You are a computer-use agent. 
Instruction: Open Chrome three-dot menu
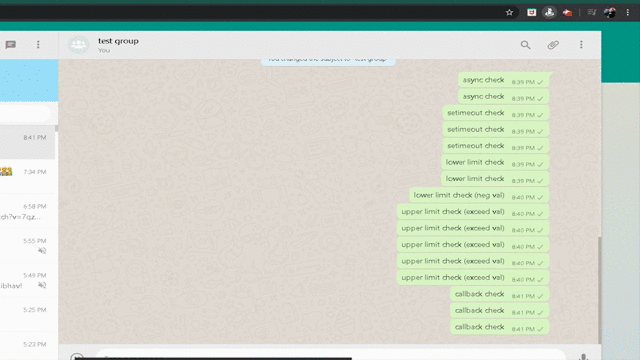[628, 13]
